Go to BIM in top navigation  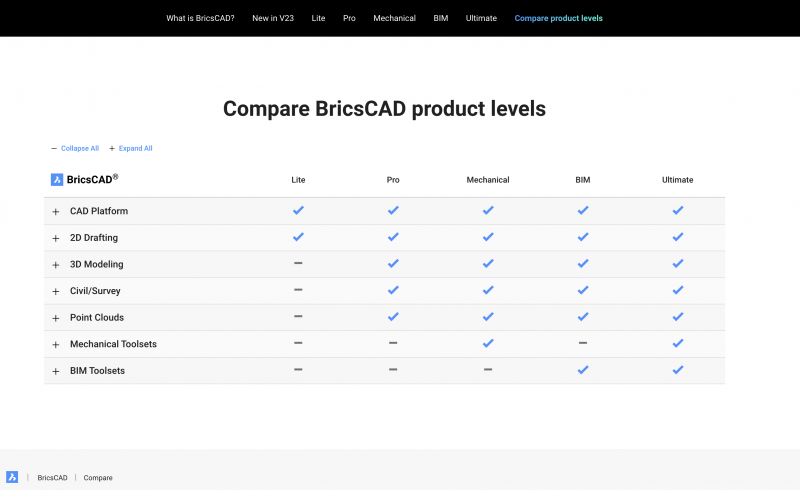point(441,18)
